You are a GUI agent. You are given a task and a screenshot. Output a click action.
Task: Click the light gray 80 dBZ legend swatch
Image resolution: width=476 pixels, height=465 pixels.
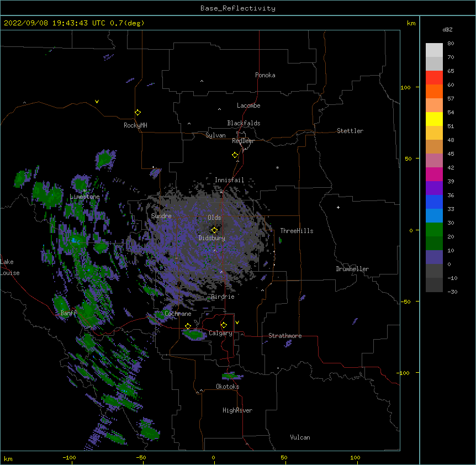[434, 50]
